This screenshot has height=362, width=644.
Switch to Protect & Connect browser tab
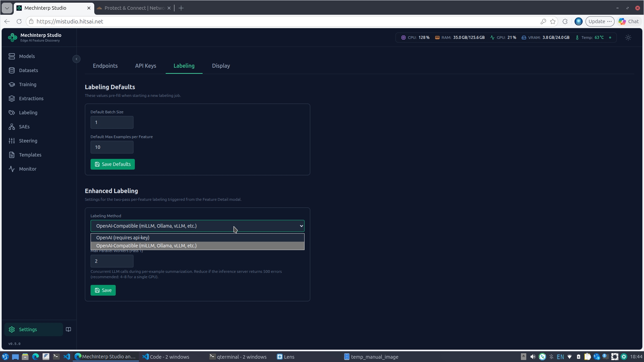click(133, 8)
